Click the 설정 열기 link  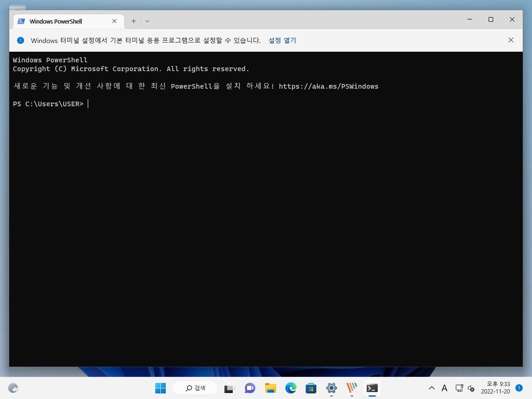(x=282, y=40)
